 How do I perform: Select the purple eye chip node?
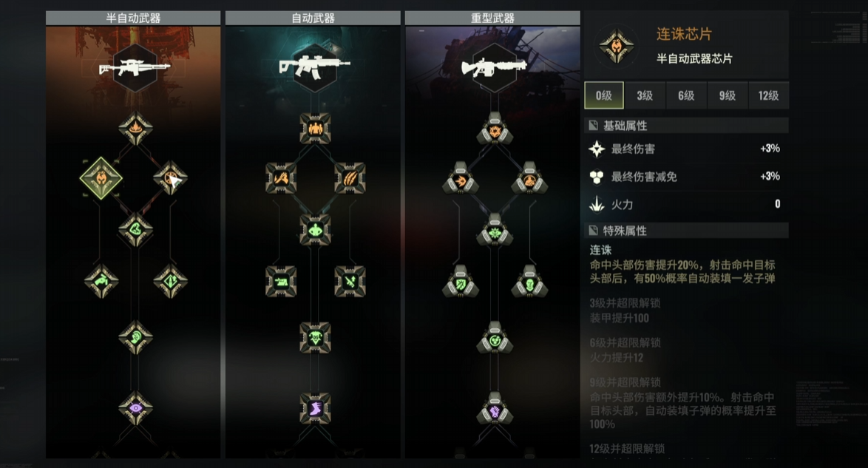point(135,408)
